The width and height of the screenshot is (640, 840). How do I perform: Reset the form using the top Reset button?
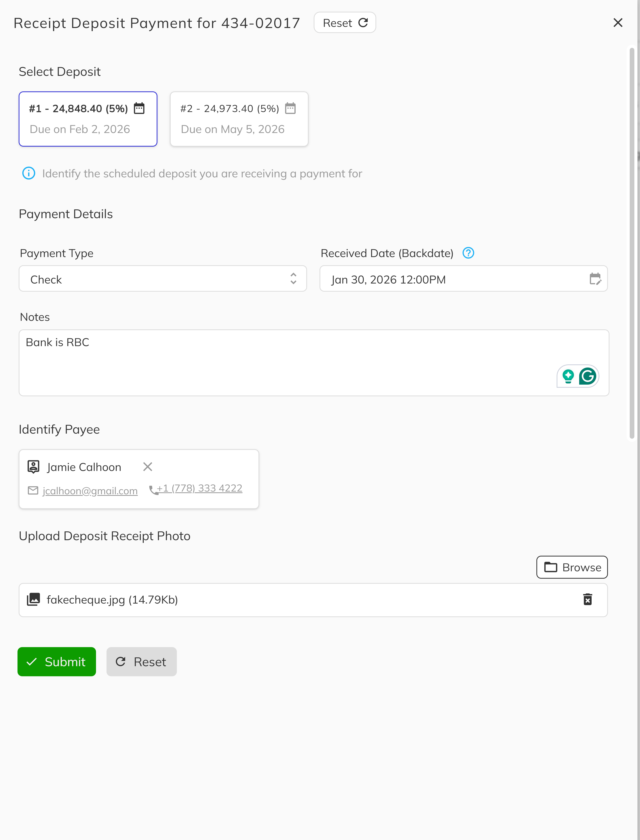[x=344, y=23]
